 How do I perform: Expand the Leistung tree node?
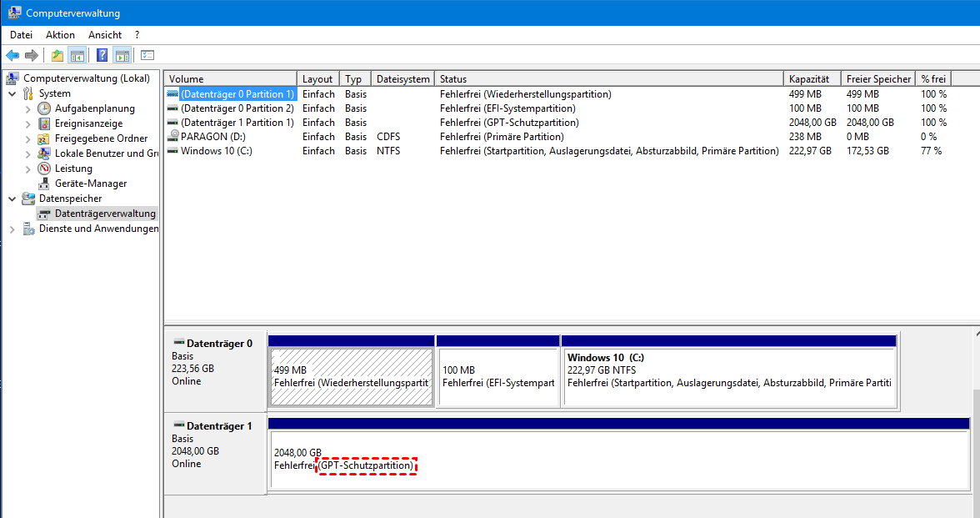click(27, 169)
